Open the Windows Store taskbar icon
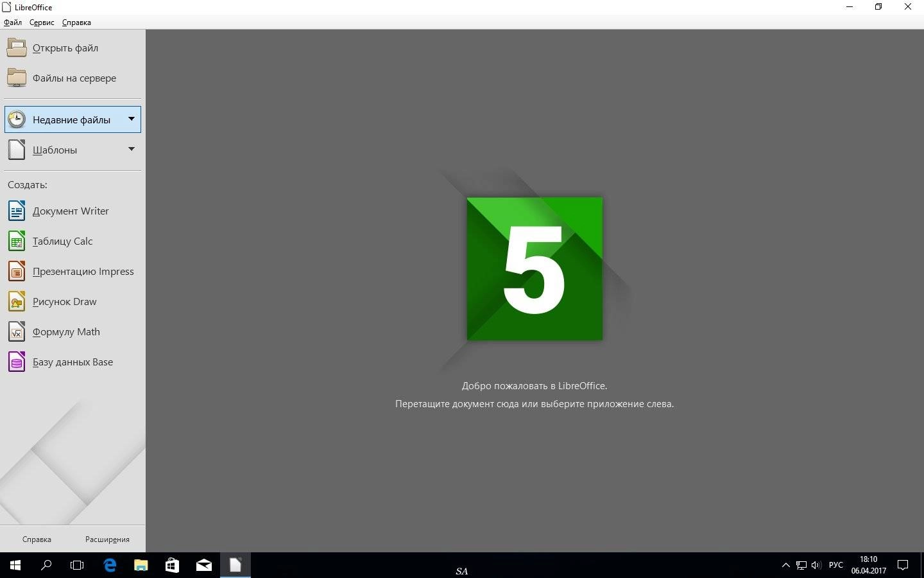 tap(172, 565)
